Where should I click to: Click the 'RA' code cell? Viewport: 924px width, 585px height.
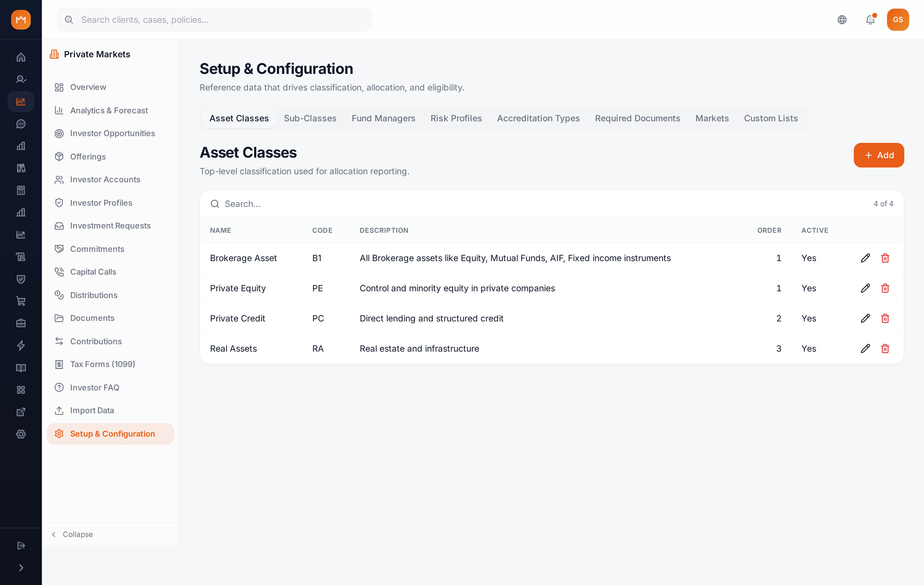point(318,349)
